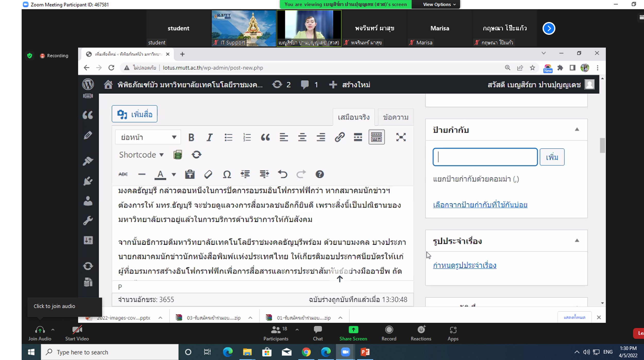Clear formatting with the eraser icon
Image resolution: width=644 pixels, height=360 pixels.
pyautogui.click(x=208, y=174)
